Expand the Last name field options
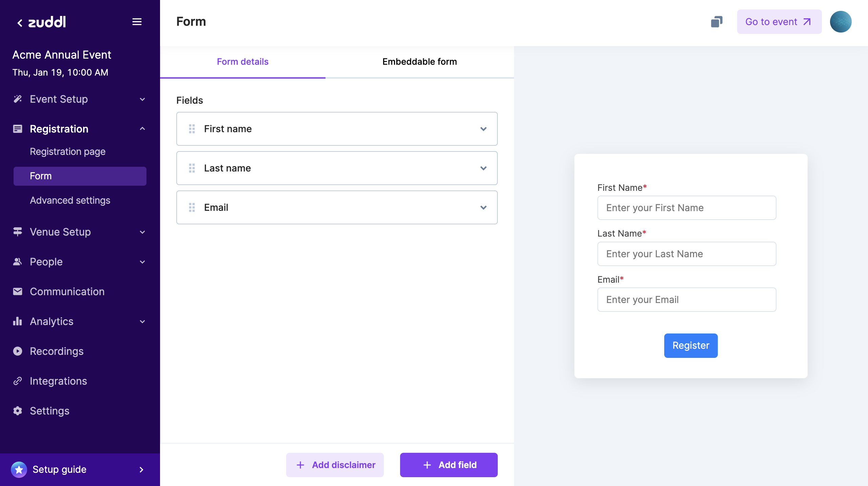The image size is (868, 486). [x=484, y=168]
